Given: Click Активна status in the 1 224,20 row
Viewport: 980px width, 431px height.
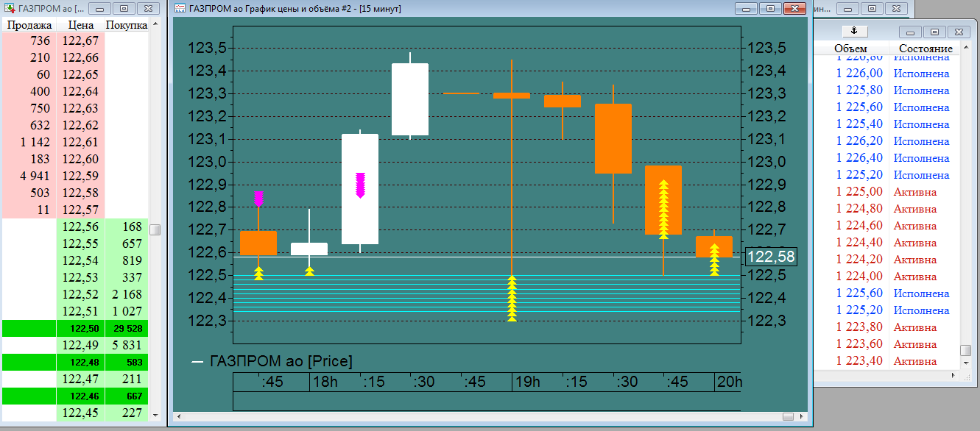Looking at the screenshot, I should click(x=915, y=260).
